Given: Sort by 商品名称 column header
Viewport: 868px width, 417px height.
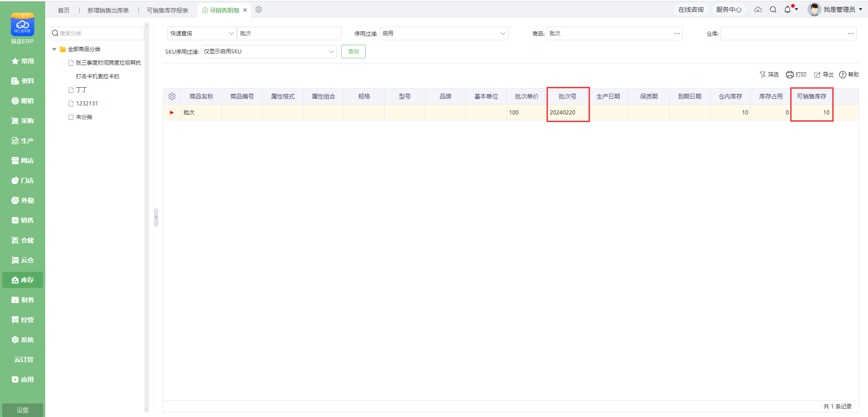Looking at the screenshot, I should (201, 96).
